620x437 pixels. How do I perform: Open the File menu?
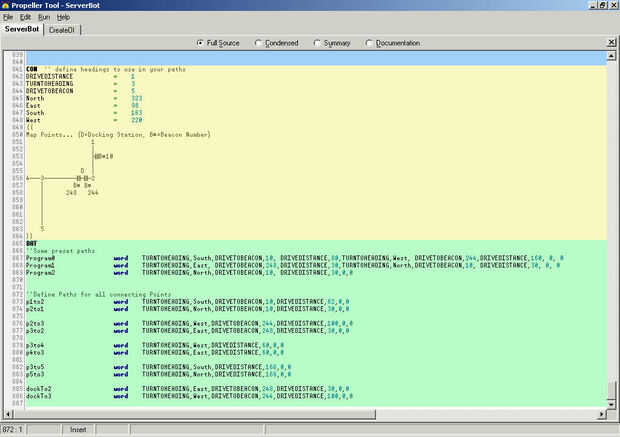8,17
